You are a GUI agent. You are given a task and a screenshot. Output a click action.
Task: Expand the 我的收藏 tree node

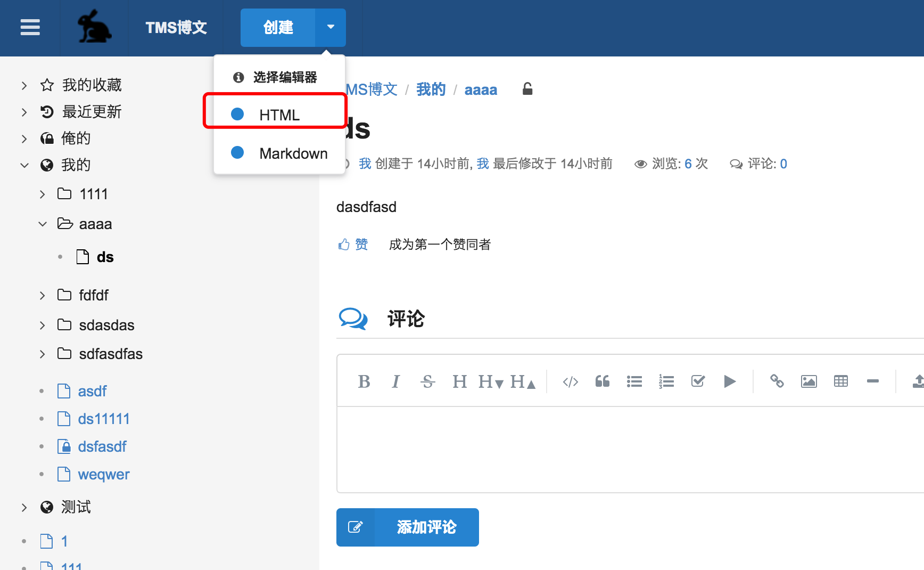point(24,85)
